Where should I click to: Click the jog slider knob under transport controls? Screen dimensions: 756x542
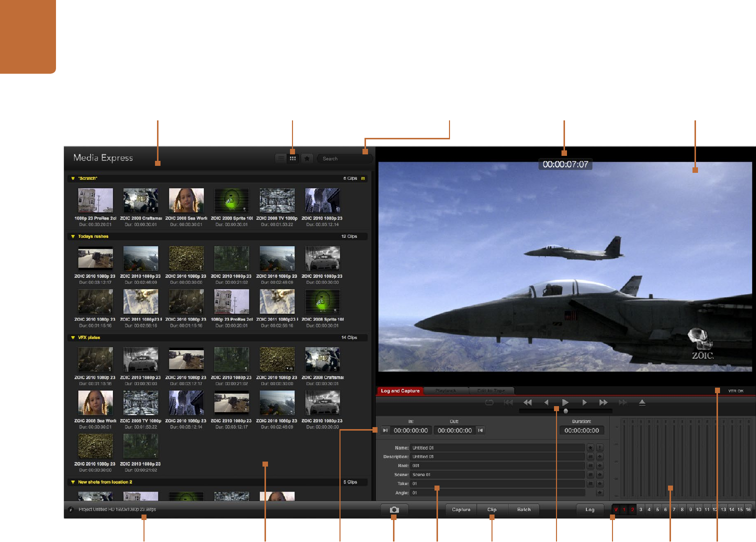[x=565, y=411]
